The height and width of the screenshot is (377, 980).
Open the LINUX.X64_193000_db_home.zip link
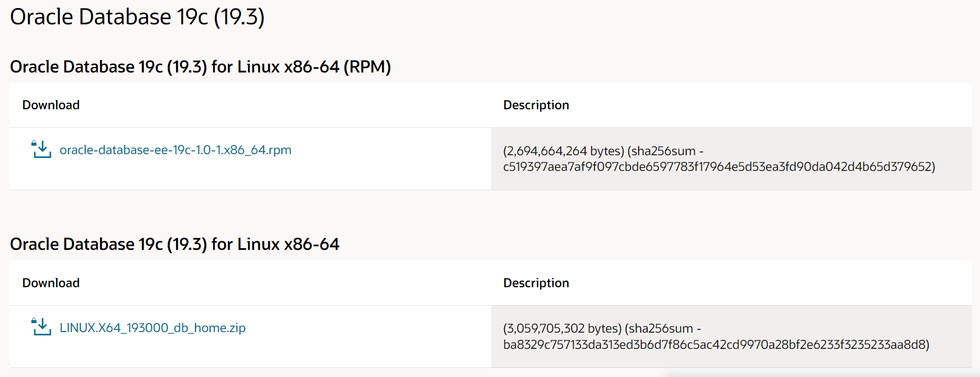[x=152, y=328]
